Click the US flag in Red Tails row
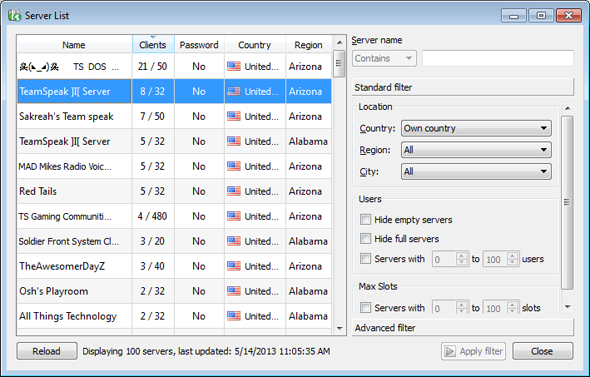590x377 pixels. pos(234,191)
